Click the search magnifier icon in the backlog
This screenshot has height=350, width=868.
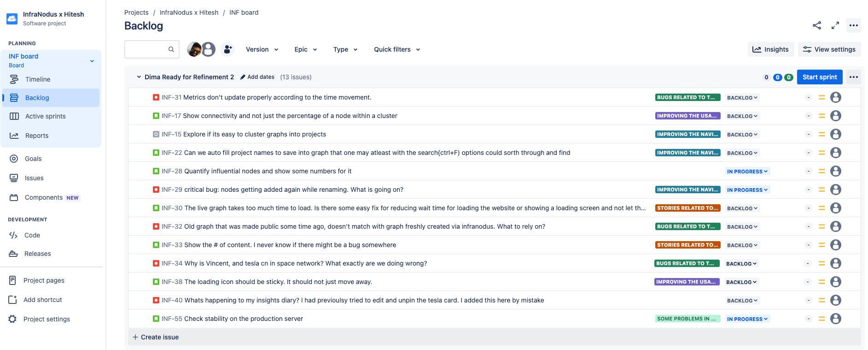point(171,49)
